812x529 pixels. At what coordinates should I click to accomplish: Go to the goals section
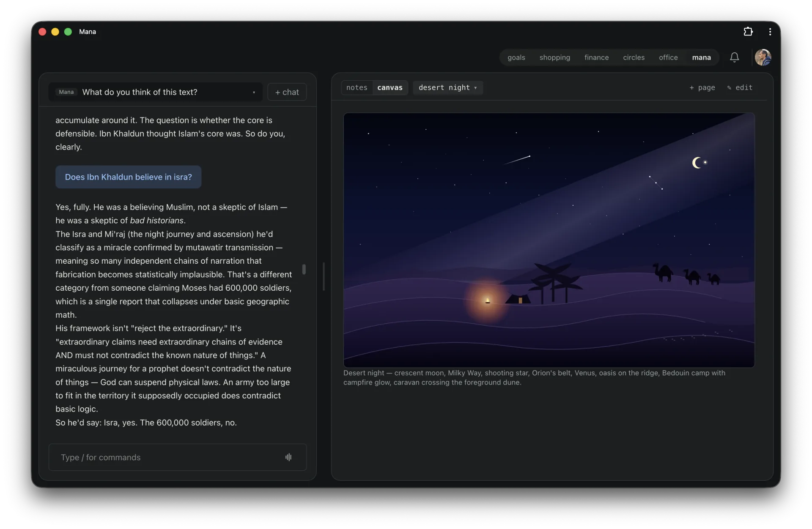tap(516, 57)
